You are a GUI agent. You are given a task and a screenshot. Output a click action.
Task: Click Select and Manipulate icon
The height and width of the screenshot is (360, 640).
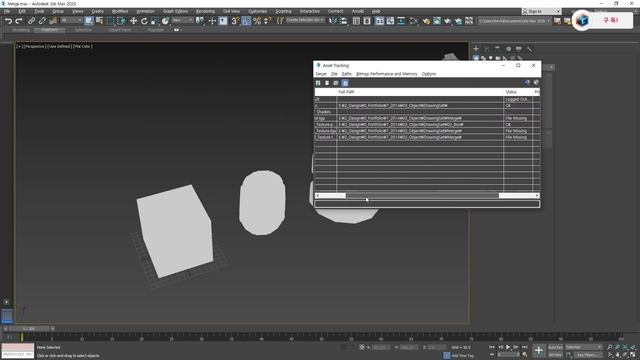pos(212,21)
